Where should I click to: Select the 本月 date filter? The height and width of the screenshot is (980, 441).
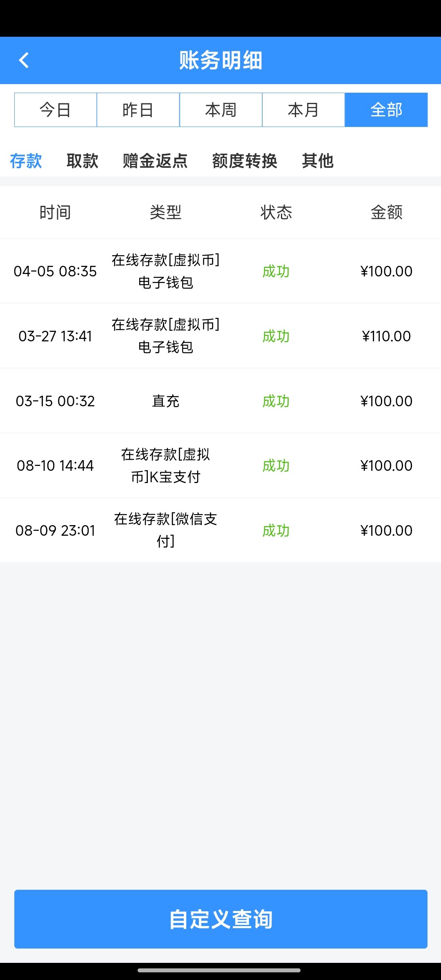tap(303, 110)
